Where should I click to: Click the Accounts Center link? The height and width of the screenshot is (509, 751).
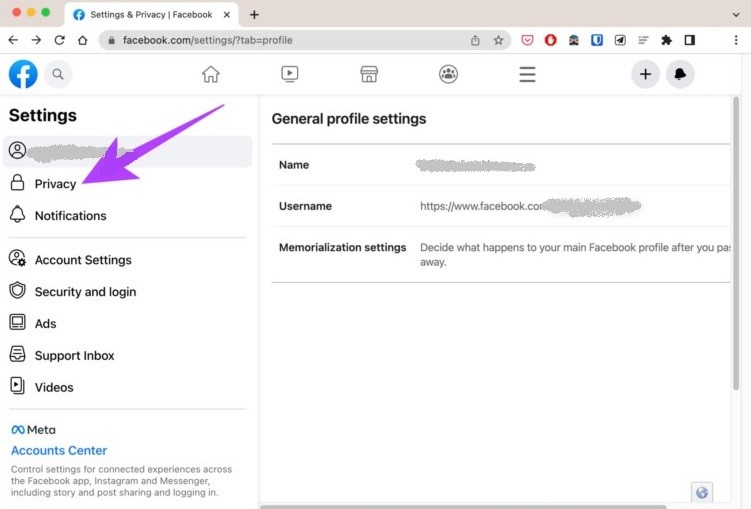click(x=59, y=450)
